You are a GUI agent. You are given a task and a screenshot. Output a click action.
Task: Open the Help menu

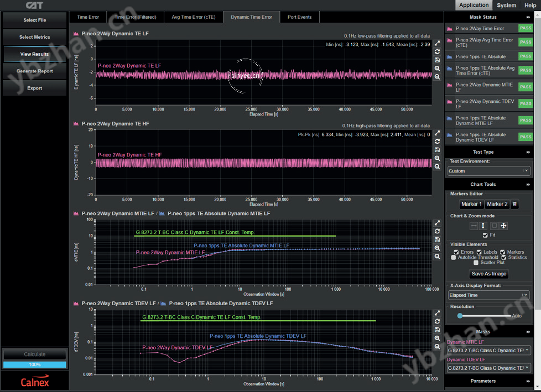point(530,5)
